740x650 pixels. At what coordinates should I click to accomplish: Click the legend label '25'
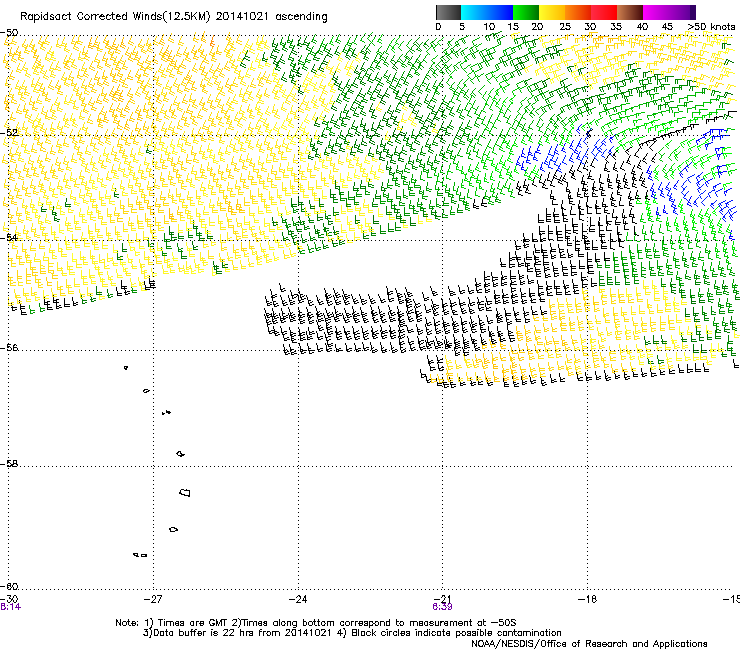click(x=565, y=26)
